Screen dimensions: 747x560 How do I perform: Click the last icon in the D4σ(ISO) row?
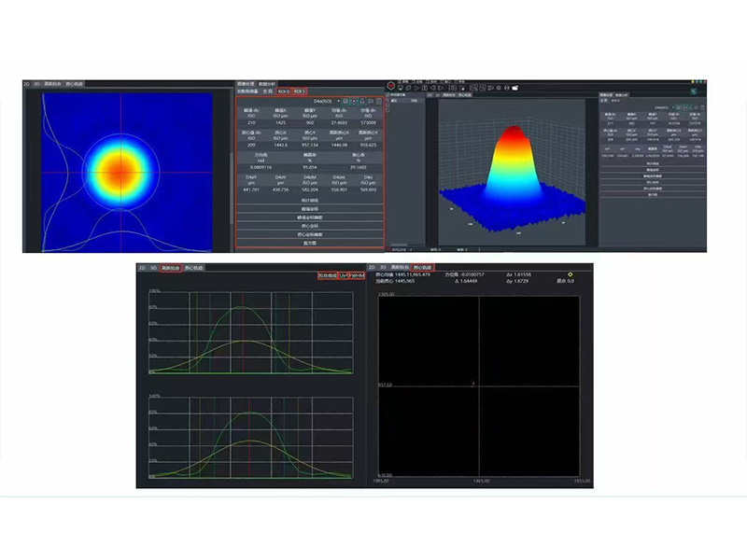377,100
